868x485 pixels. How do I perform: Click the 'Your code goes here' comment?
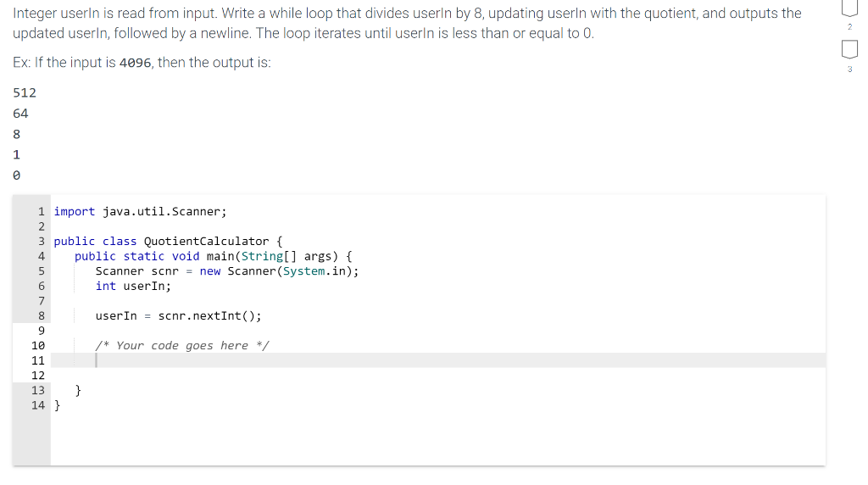coord(182,345)
